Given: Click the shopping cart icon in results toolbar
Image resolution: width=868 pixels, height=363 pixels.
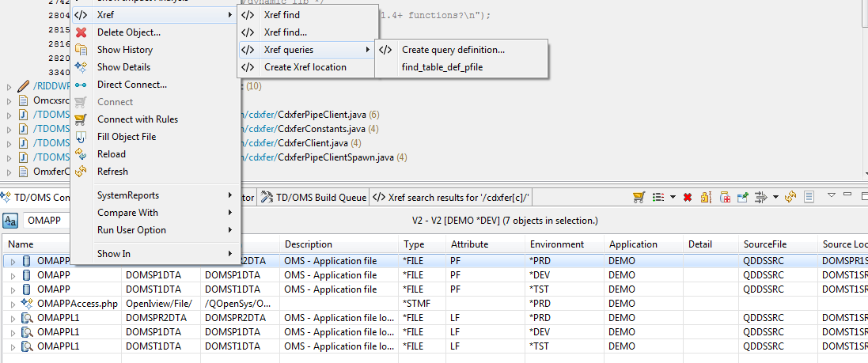Looking at the screenshot, I should tap(638, 197).
